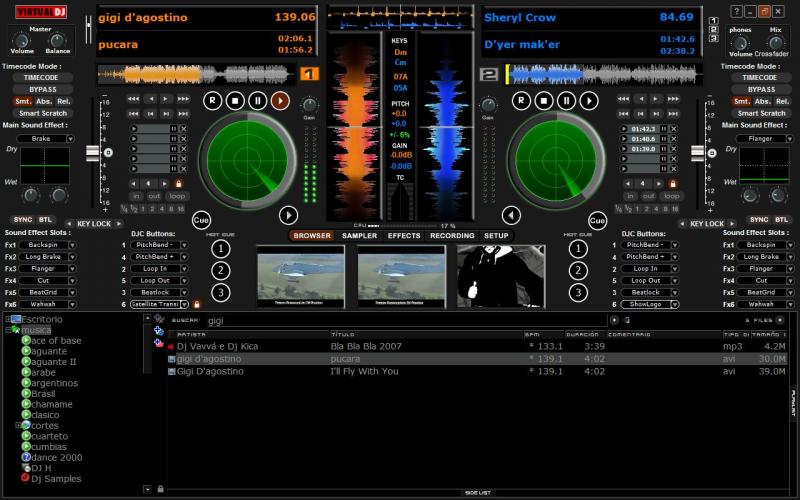This screenshot has width=800, height=500.
Task: Click the right deck Cue button
Action: [597, 220]
